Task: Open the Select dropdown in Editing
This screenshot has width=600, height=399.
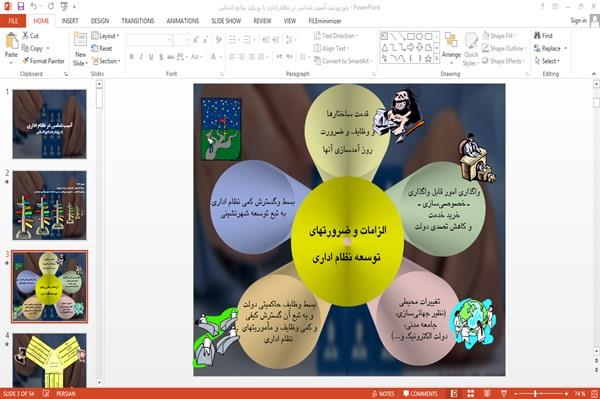Action: tap(547, 61)
